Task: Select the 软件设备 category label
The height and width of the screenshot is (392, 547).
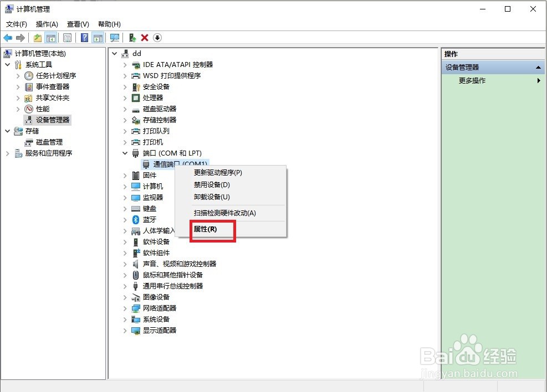Action: click(x=156, y=242)
